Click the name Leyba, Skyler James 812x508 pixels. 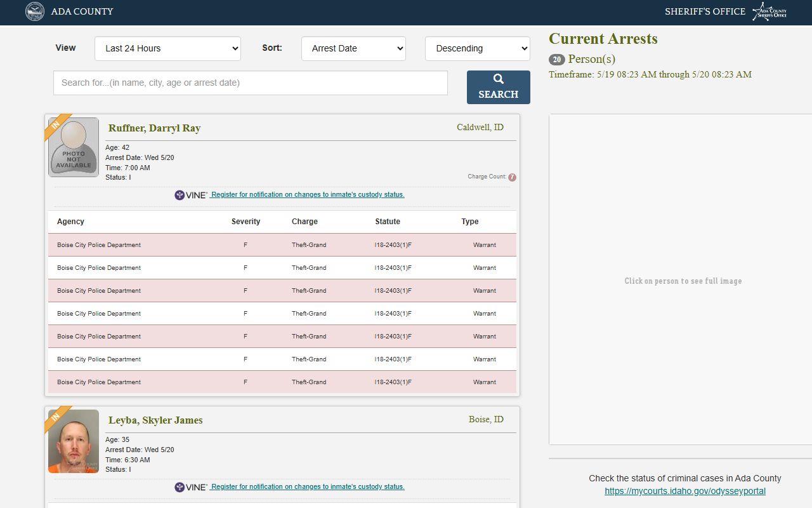[x=155, y=420]
